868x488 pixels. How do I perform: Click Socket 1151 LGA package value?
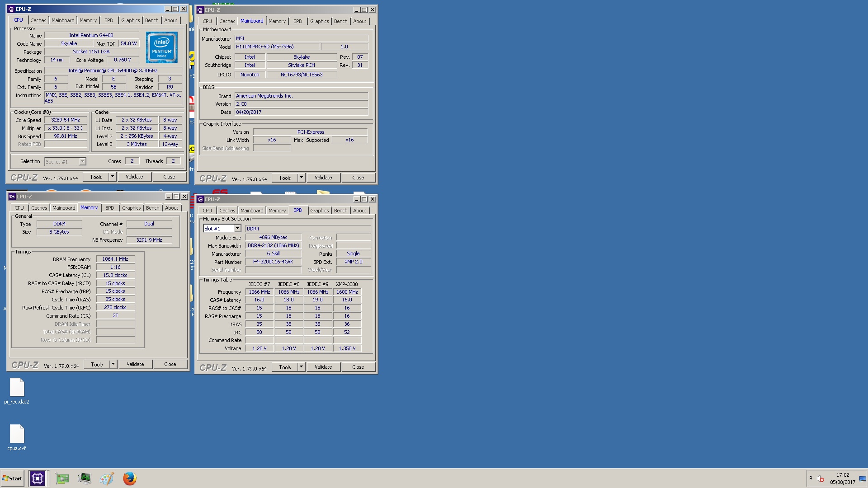pyautogui.click(x=91, y=52)
